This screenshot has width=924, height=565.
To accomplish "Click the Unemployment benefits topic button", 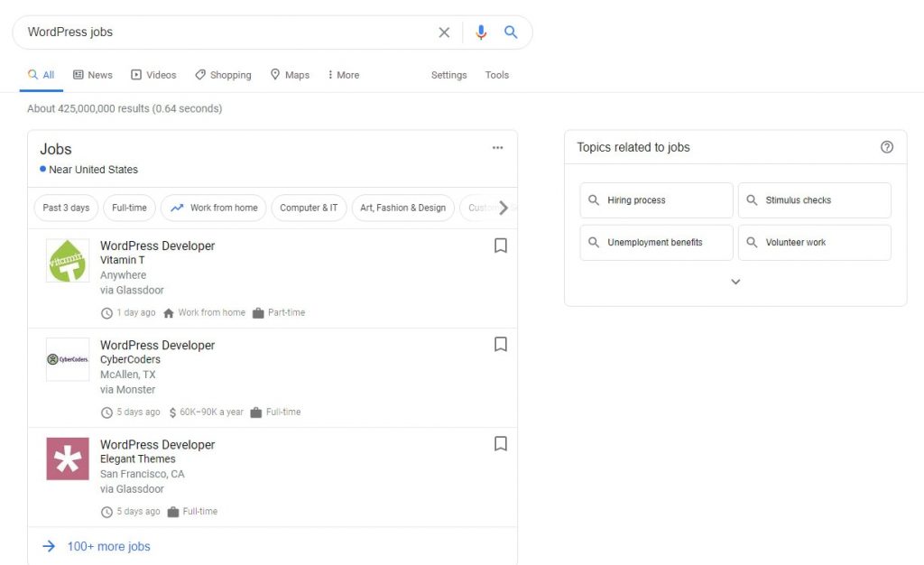I will 656,242.
